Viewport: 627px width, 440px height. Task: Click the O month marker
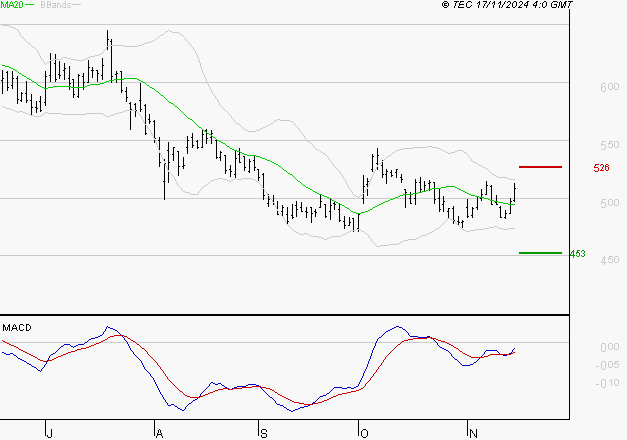(x=364, y=434)
